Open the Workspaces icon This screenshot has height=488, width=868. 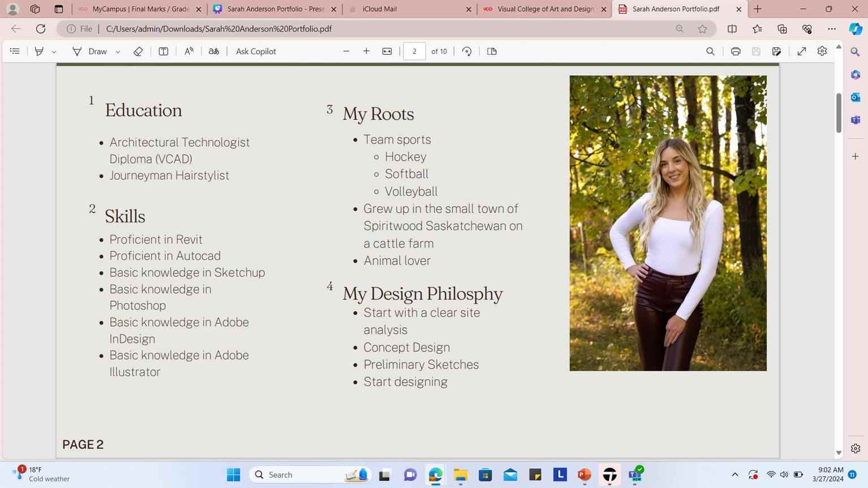point(35,9)
